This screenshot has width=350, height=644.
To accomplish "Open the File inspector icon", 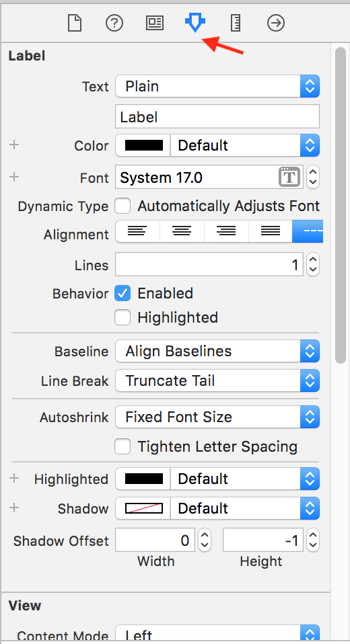I will pos(75,23).
